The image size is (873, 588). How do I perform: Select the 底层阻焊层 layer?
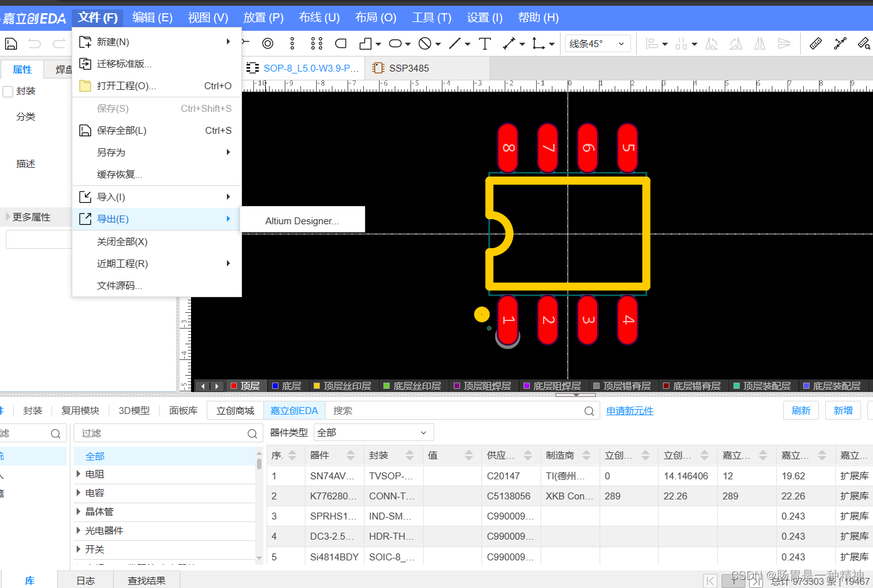[x=552, y=386]
